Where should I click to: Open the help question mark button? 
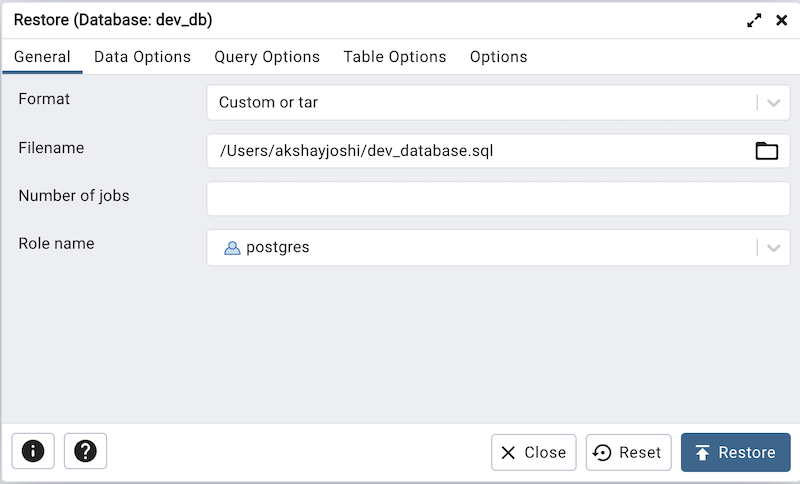pos(85,451)
